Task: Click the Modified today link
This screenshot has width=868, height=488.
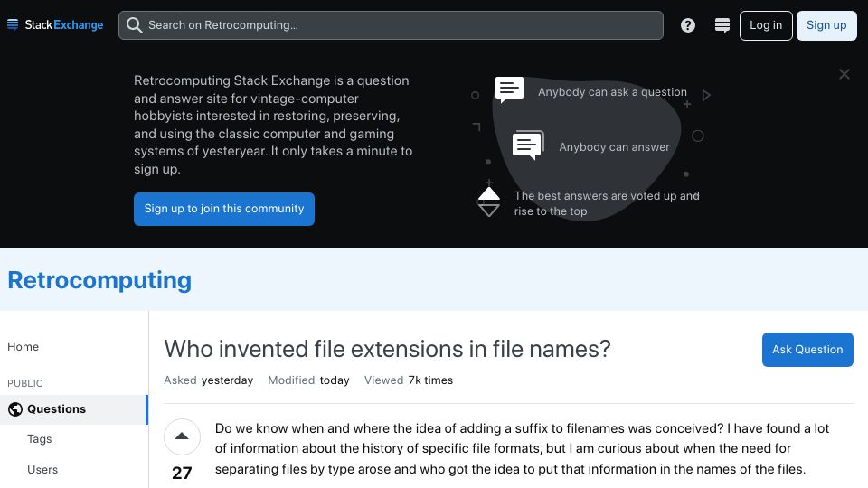Action: click(x=308, y=380)
